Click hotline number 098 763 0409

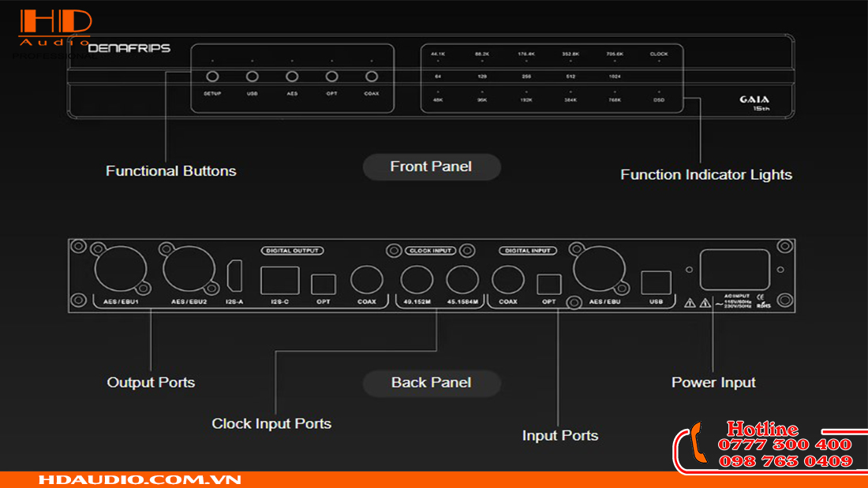(x=785, y=461)
